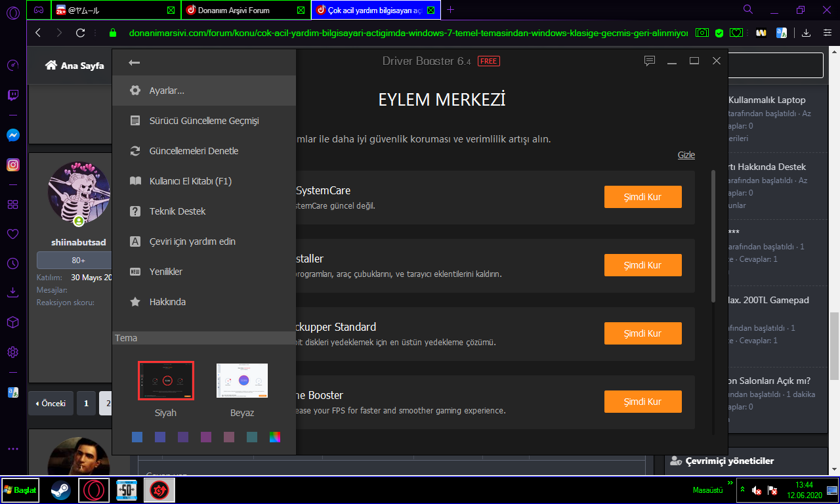Open Speed Dial grid icon in sidebar
The width and height of the screenshot is (840, 504).
point(12,204)
